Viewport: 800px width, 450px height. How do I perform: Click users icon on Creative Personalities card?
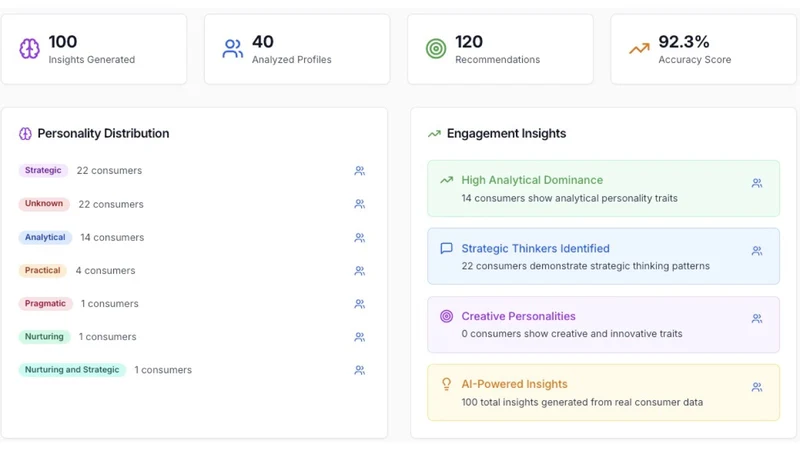(757, 319)
